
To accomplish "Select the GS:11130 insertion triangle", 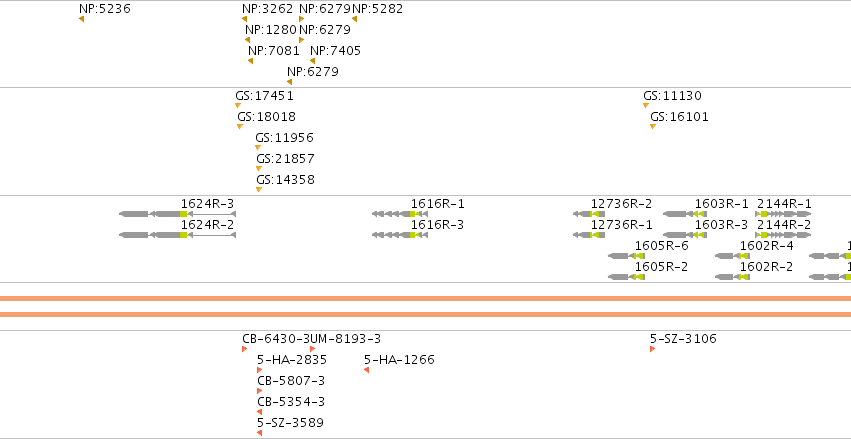I will (x=646, y=105).
